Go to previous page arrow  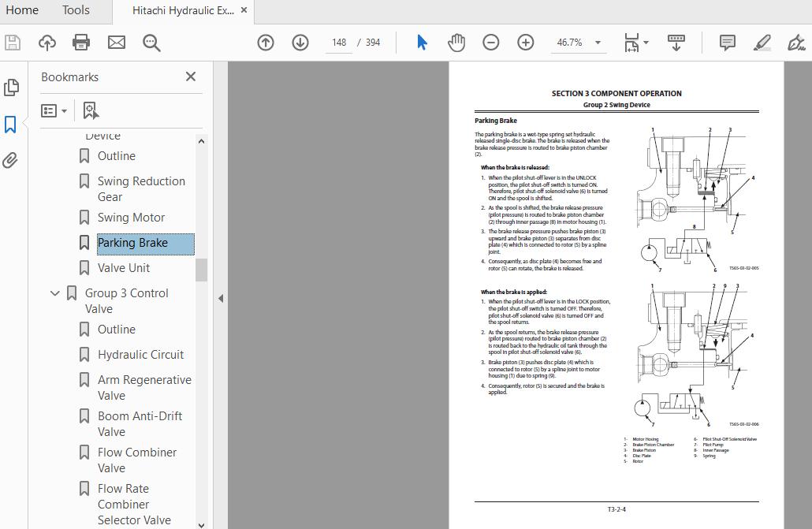click(x=266, y=43)
